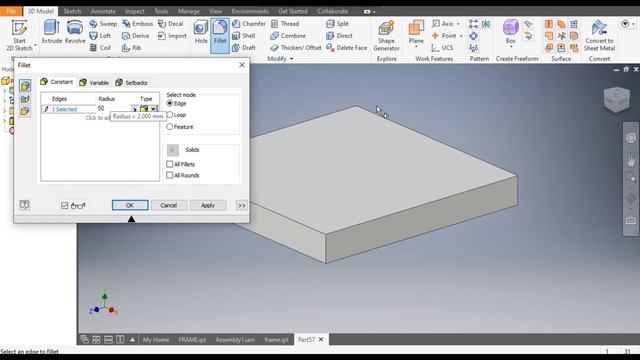The image size is (640, 360).
Task: Choose the face fillet type icon
Action: point(25,98)
